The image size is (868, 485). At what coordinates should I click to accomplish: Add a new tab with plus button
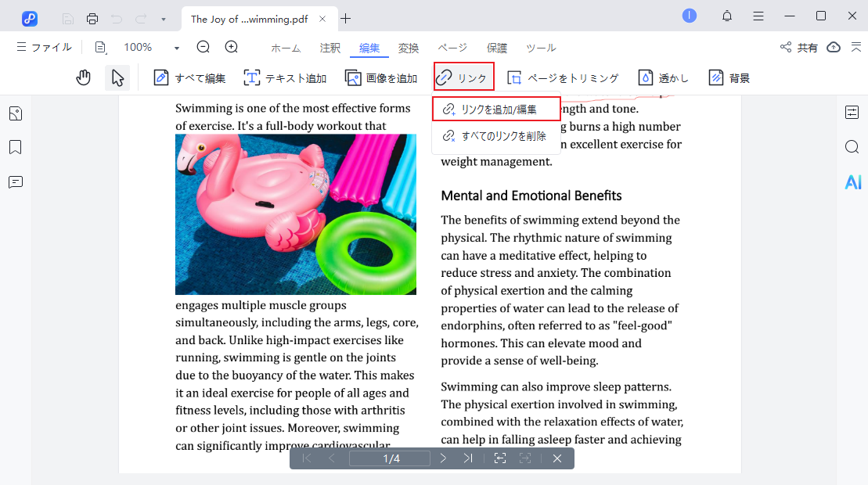point(346,19)
